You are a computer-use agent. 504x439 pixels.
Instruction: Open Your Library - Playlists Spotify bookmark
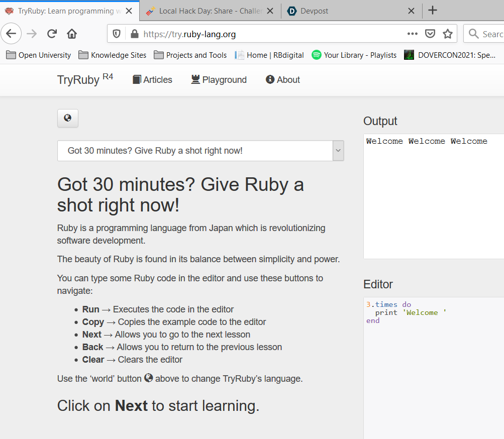(x=354, y=55)
